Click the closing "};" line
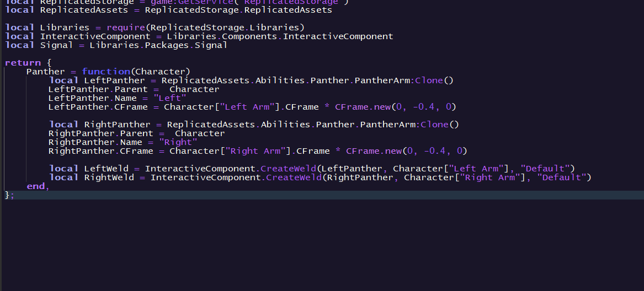This screenshot has height=291, width=644. (9, 195)
